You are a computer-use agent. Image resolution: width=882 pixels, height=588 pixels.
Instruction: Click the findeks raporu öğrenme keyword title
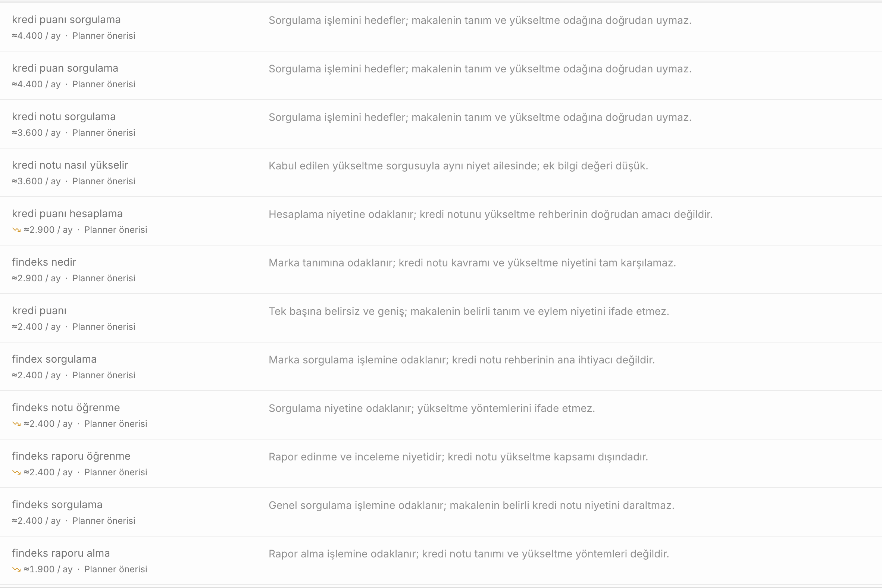71,456
